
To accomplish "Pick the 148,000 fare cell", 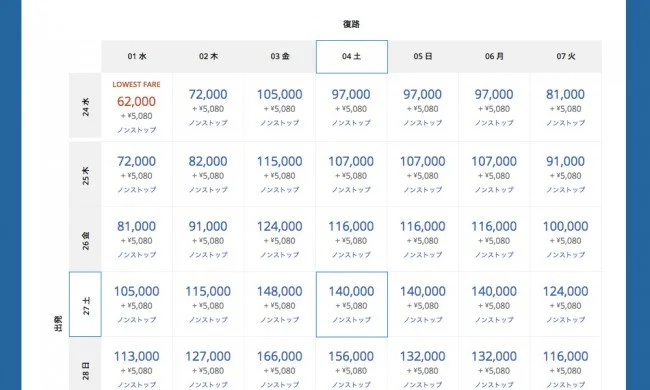I will [x=279, y=304].
